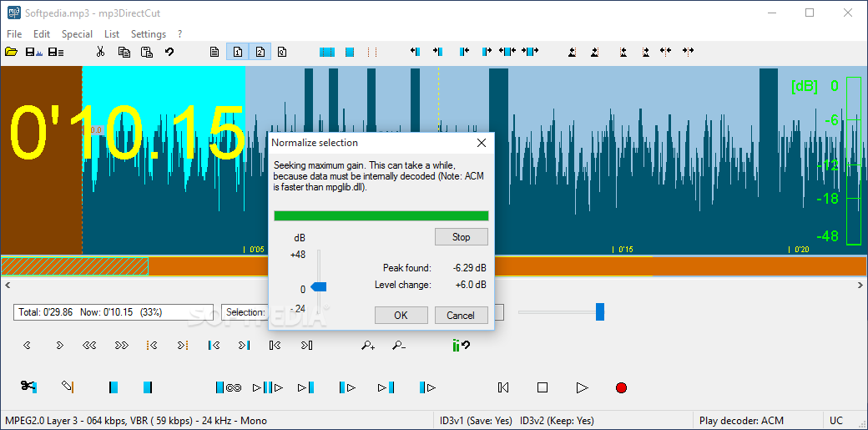Click the single blue block toolbar icon
The width and height of the screenshot is (868, 430).
[350, 52]
